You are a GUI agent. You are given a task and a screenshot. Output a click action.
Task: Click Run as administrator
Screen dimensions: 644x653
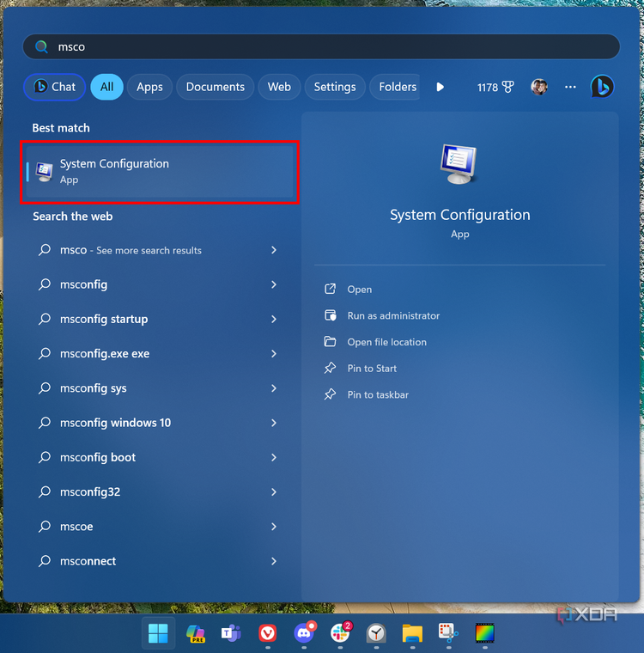[393, 315]
